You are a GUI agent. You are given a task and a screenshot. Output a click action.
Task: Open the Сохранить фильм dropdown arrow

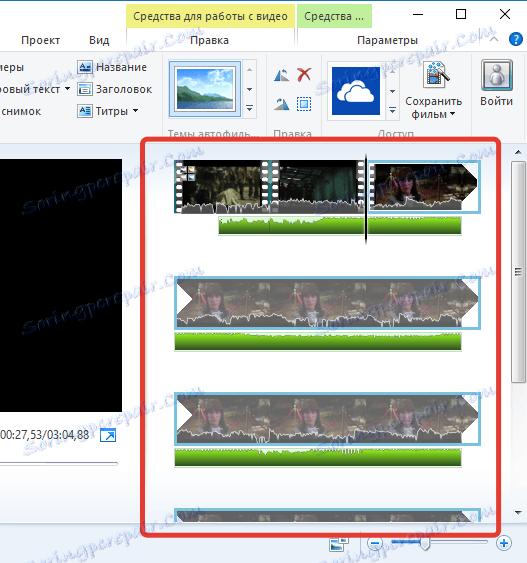tap(452, 114)
